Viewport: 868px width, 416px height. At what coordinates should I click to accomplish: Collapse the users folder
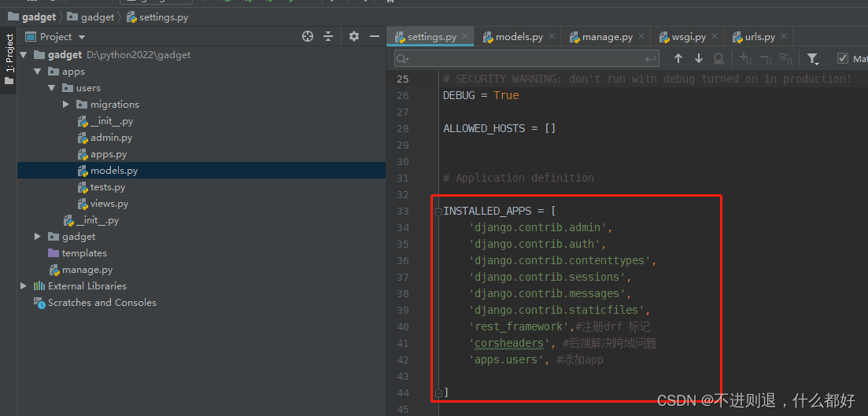coord(51,88)
